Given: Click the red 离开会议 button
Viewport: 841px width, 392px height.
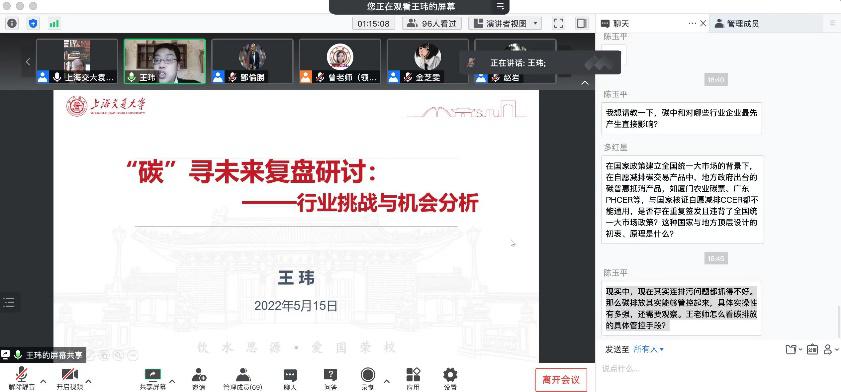Looking at the screenshot, I should (560, 380).
